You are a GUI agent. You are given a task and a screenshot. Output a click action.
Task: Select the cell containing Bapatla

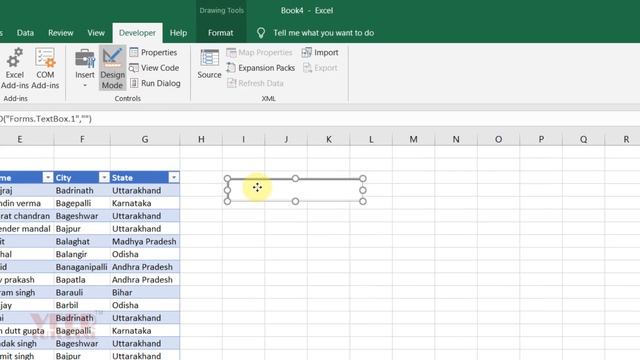coord(82,280)
